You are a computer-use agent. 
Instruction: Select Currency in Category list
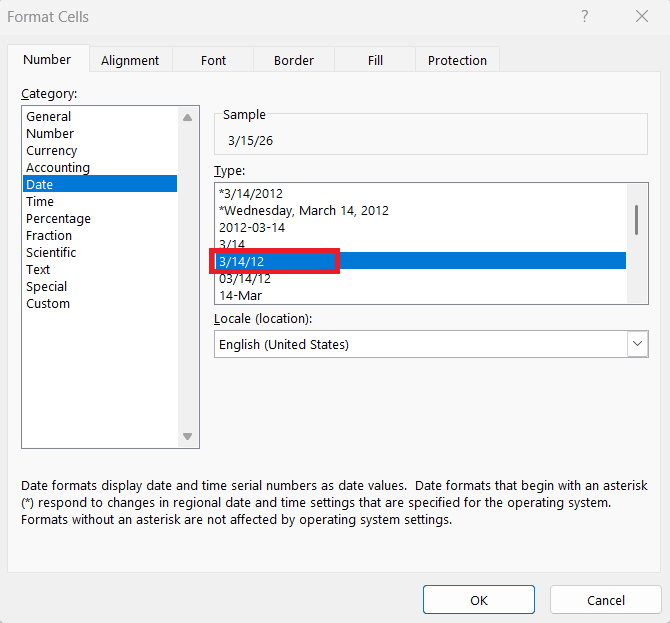pyautogui.click(x=52, y=150)
